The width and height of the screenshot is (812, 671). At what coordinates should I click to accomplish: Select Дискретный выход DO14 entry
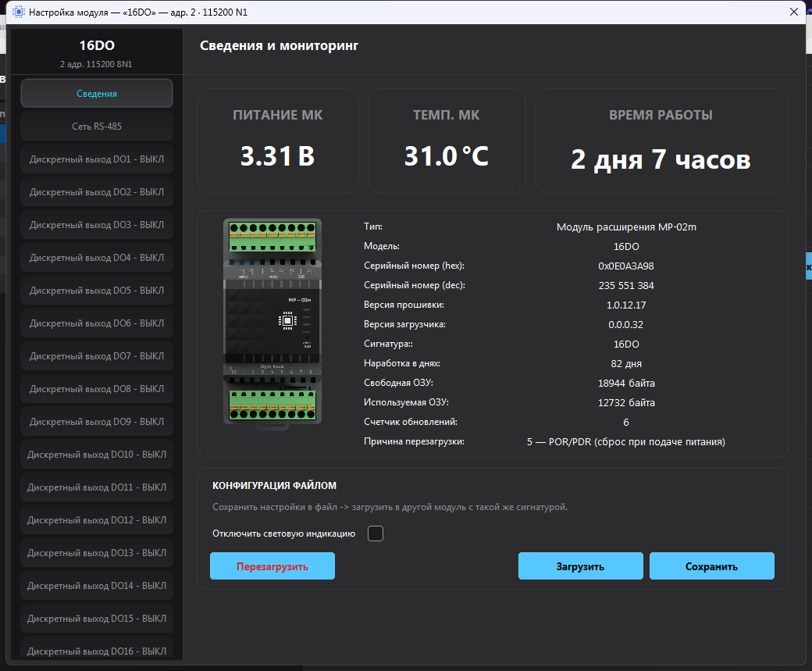(x=97, y=586)
